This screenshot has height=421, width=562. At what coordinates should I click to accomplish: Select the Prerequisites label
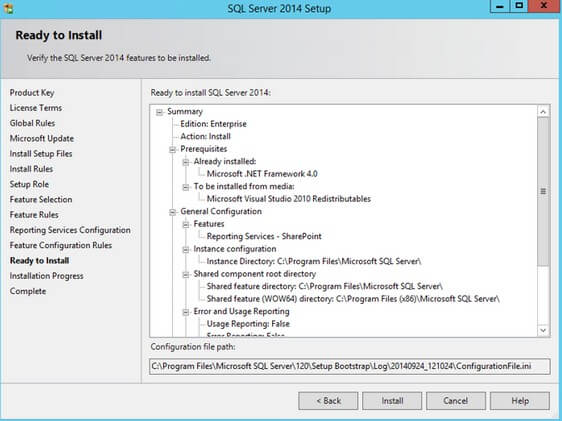[204, 149]
